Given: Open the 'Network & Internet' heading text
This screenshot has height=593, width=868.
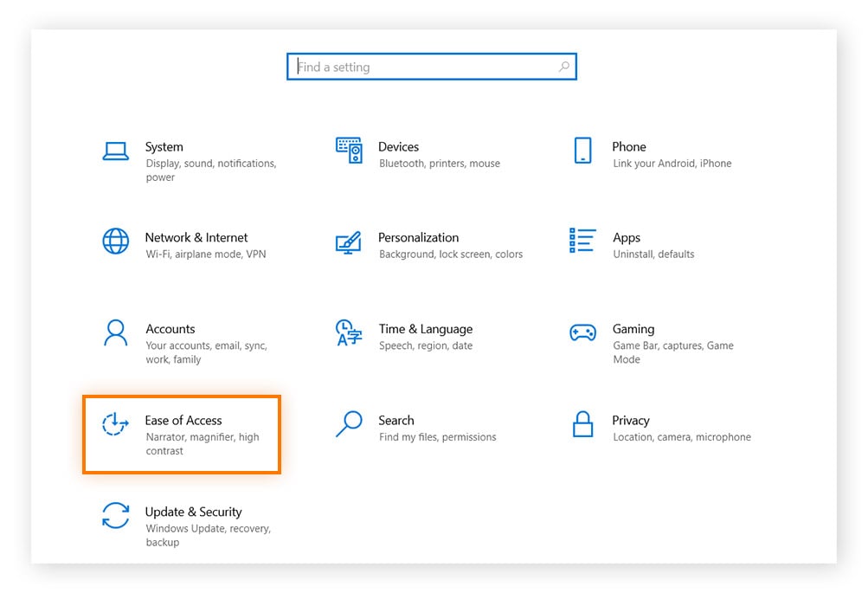Looking at the screenshot, I should point(196,237).
